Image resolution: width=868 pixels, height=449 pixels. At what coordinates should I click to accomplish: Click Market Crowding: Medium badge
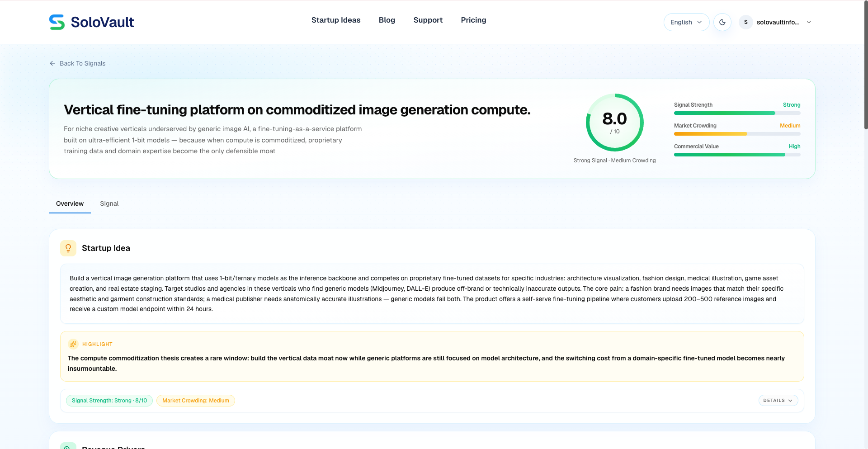(x=196, y=401)
